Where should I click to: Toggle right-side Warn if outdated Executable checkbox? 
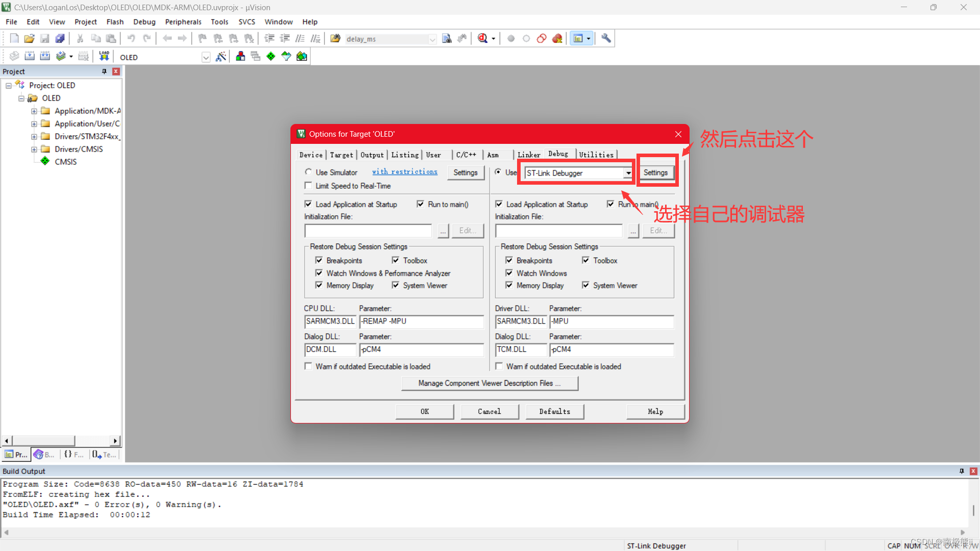coord(499,366)
